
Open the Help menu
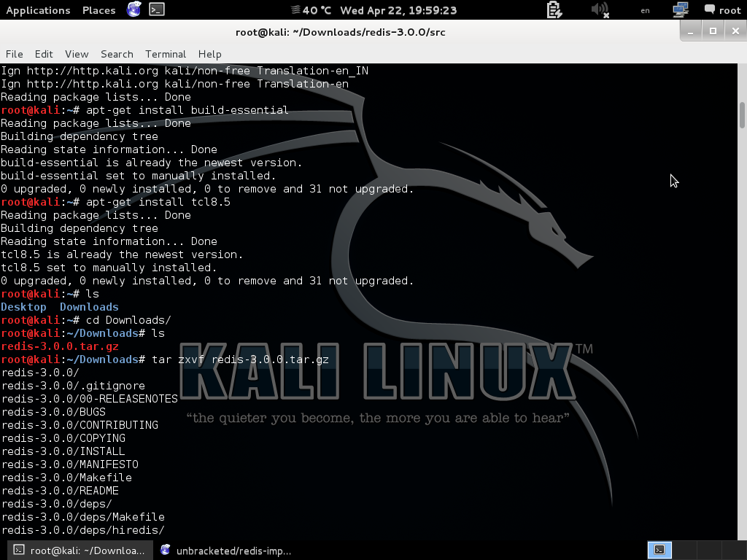click(x=209, y=54)
